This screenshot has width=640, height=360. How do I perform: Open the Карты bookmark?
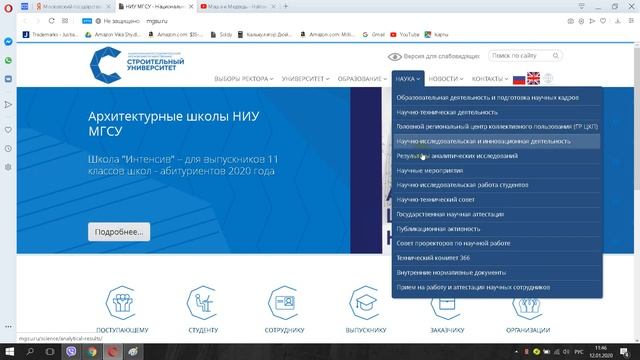pyautogui.click(x=436, y=35)
